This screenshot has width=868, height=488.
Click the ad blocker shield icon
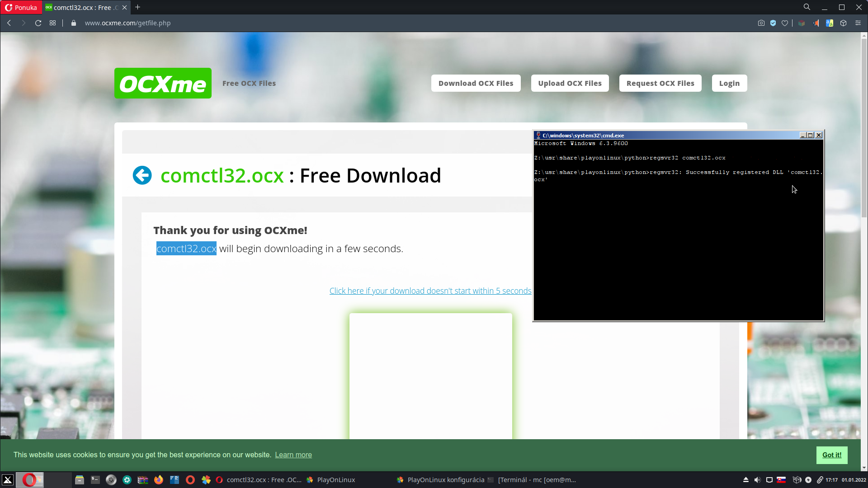[773, 23]
